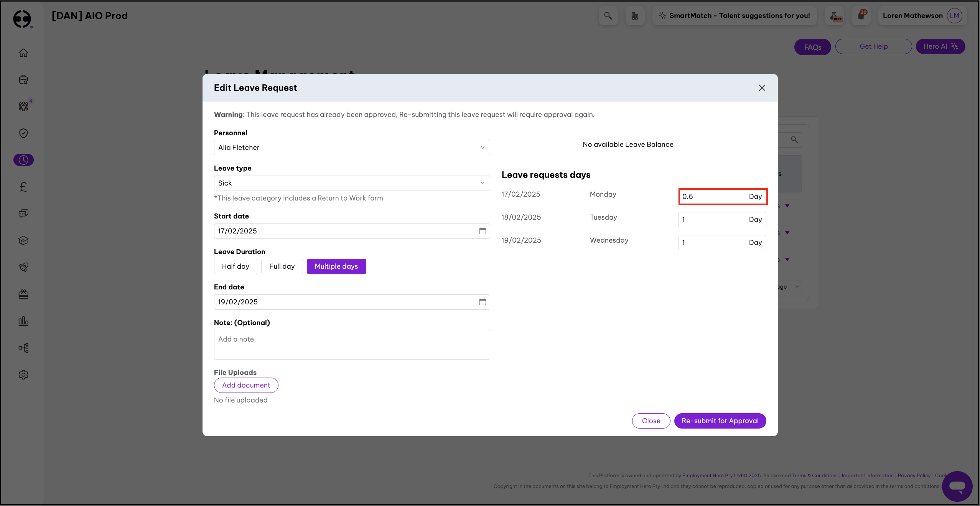Open the pound payroll sidebar icon

pos(23,187)
